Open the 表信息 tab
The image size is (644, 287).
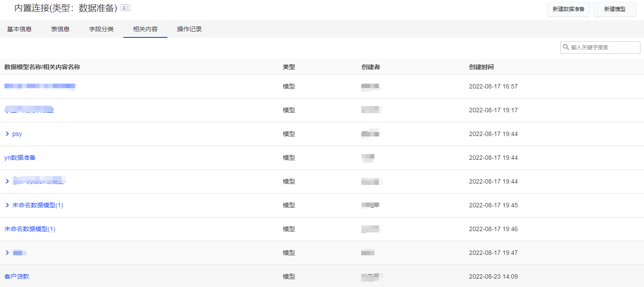point(60,29)
